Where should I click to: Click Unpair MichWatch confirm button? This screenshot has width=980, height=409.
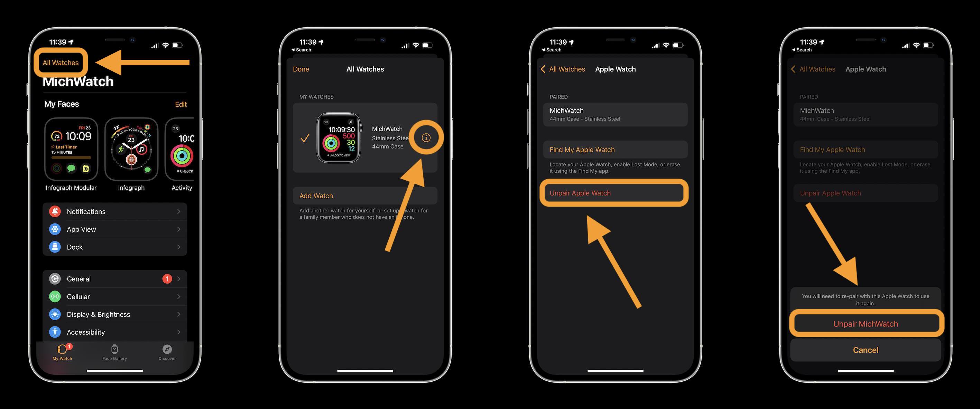click(x=865, y=323)
